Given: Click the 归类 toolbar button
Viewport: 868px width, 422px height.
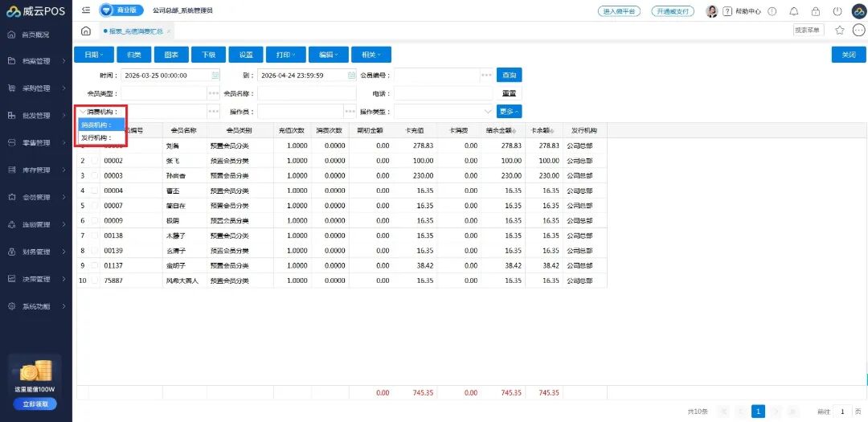Looking at the screenshot, I should point(134,55).
